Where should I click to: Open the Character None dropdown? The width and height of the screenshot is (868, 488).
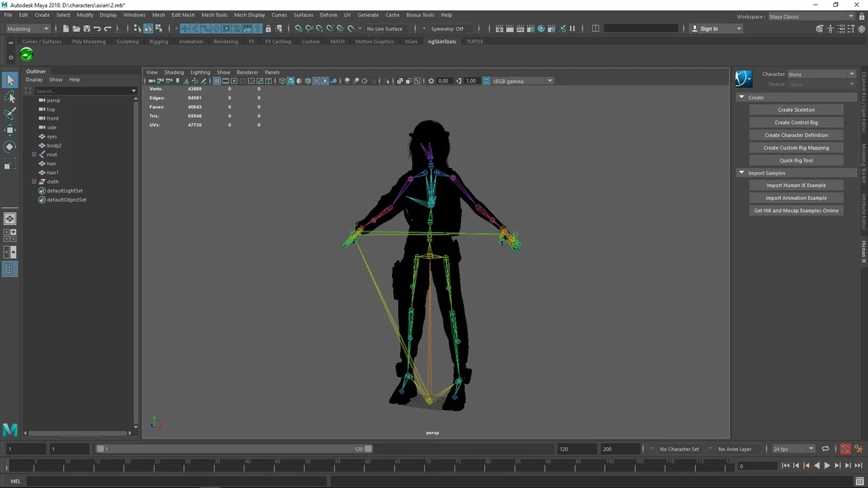(821, 74)
